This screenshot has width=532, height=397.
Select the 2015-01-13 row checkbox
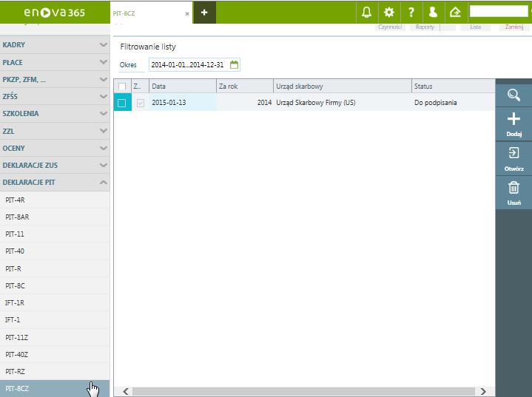click(x=122, y=103)
